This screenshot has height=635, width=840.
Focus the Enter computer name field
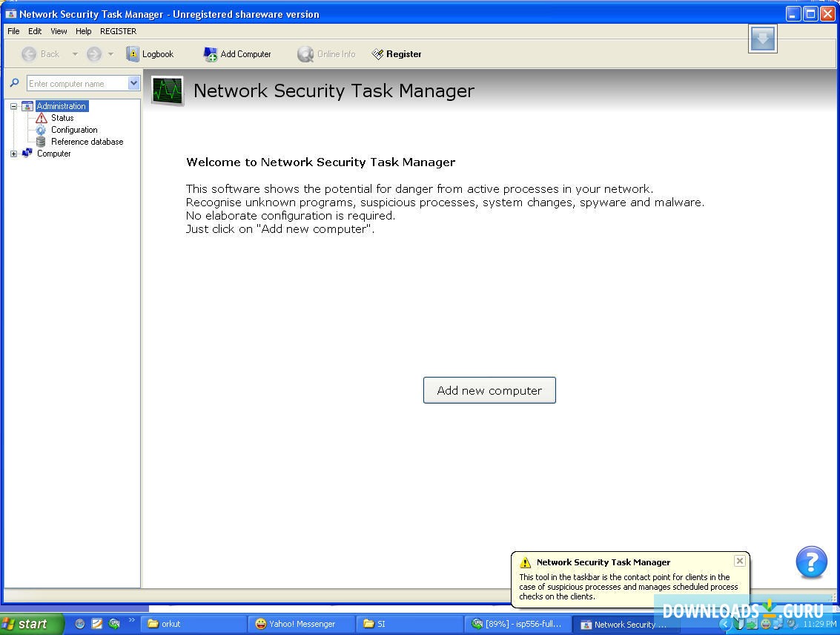tap(78, 84)
